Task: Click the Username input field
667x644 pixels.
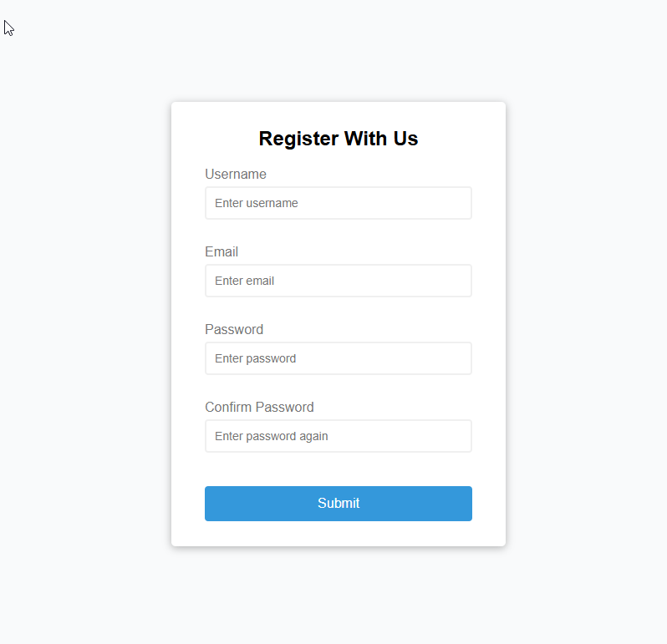Action: click(338, 203)
